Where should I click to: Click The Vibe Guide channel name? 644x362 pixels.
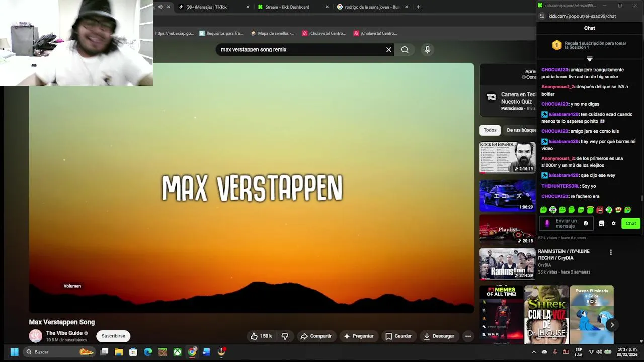pos(64,333)
